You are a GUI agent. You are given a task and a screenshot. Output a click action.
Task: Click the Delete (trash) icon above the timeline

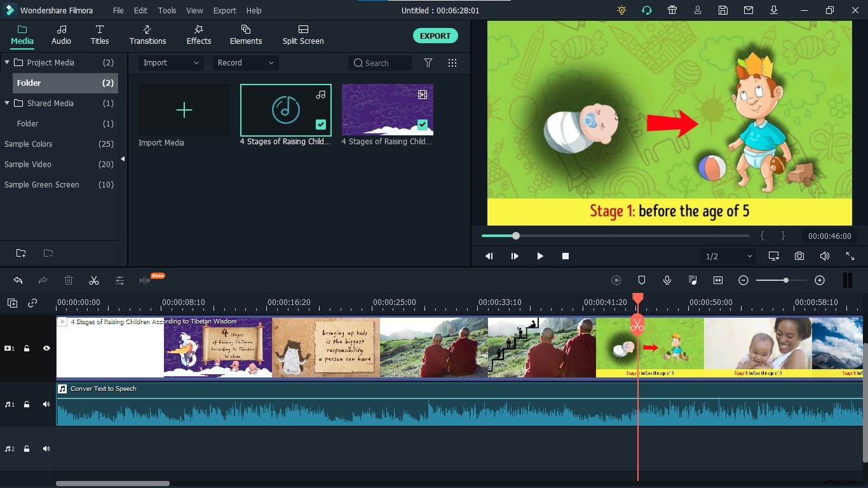tap(69, 280)
